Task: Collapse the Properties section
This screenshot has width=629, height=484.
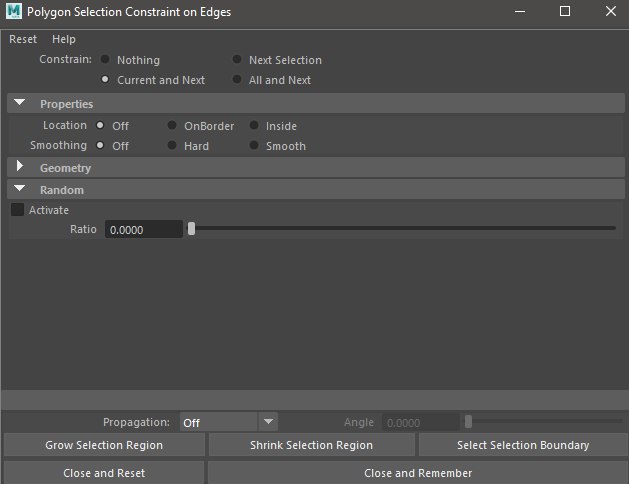Action: point(19,103)
